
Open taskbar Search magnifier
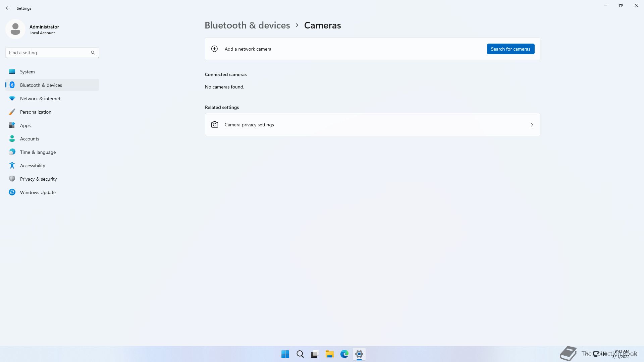300,354
